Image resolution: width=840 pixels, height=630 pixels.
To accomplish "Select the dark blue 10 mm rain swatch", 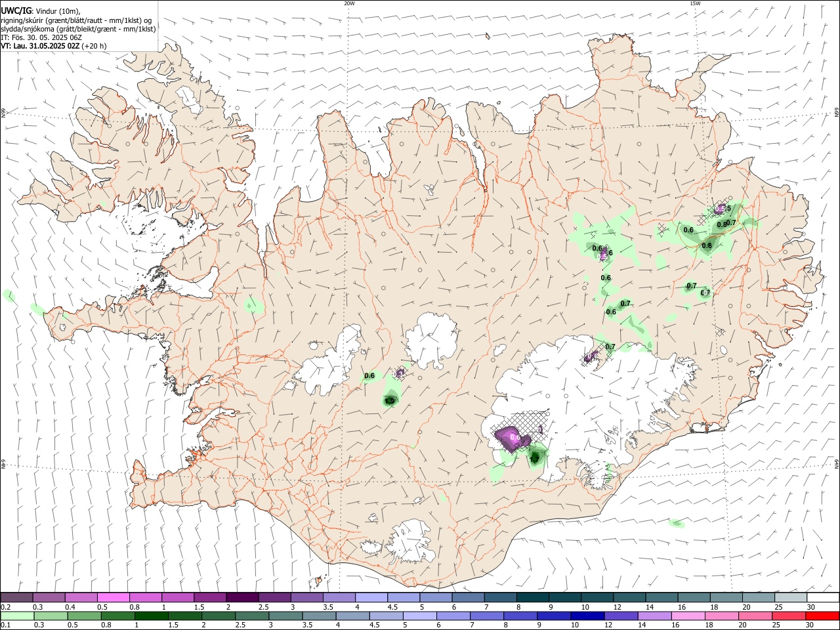I will pos(588,615).
